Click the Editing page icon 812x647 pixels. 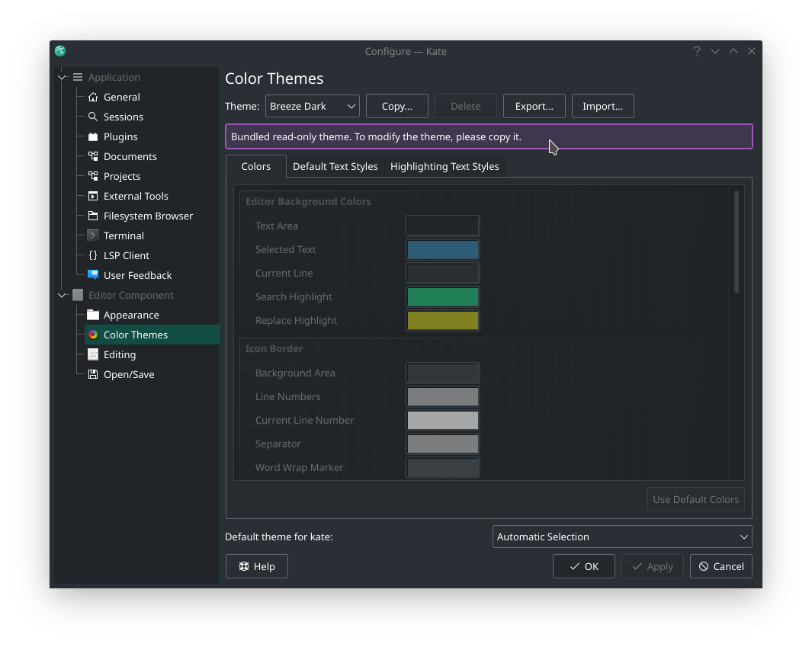(93, 354)
